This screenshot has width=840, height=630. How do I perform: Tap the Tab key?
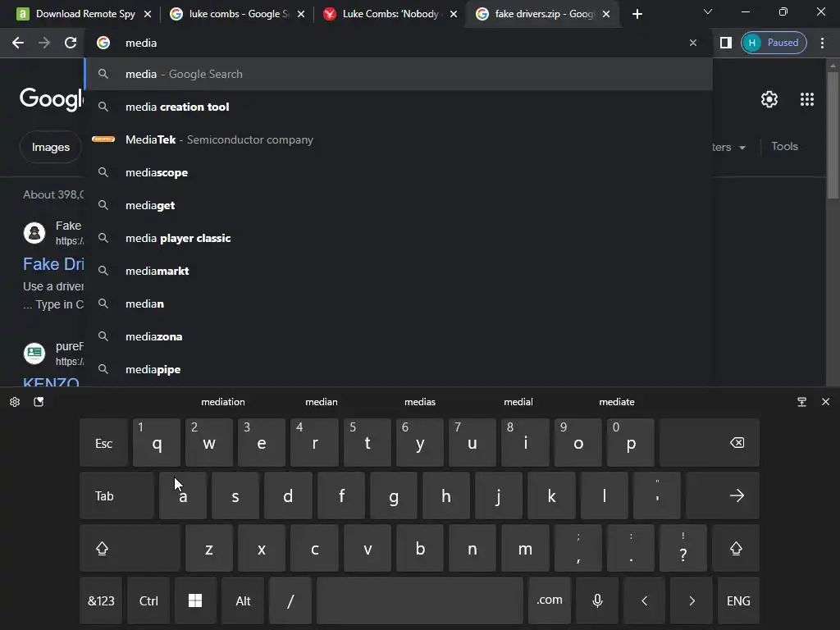[116, 495]
